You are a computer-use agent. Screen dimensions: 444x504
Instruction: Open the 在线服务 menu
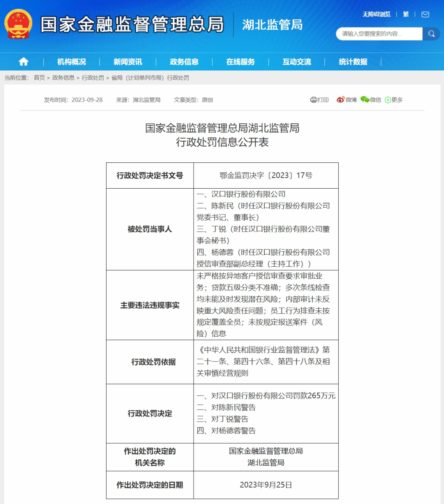click(240, 62)
